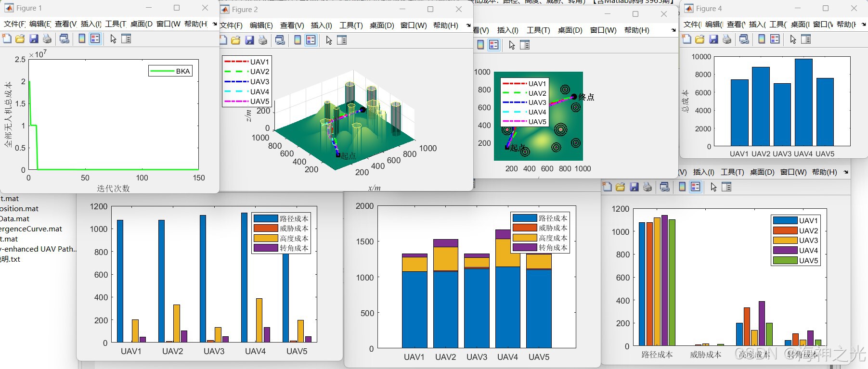
Task: Toggle edit plot pointer in Figure 1
Action: (113, 38)
